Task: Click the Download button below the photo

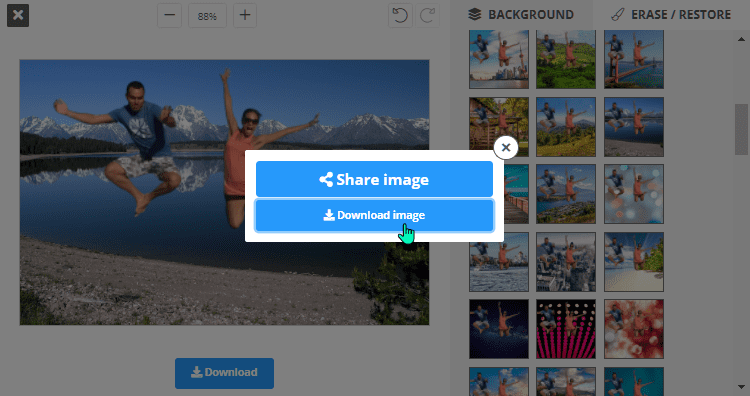Action: click(224, 373)
